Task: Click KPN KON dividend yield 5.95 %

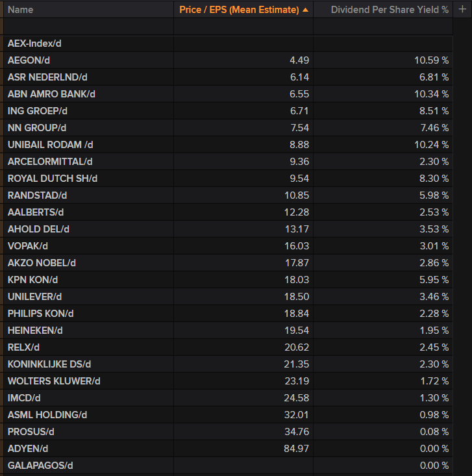Action: click(x=434, y=280)
